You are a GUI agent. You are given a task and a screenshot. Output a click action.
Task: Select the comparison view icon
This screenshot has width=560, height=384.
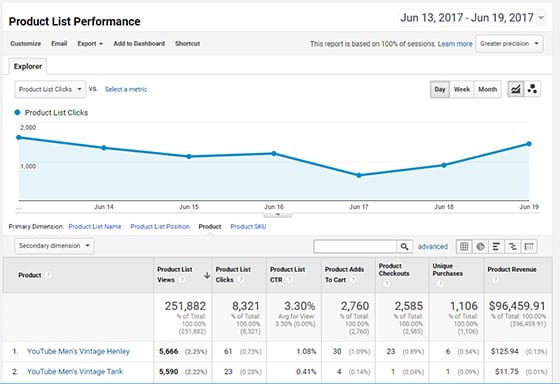pyautogui.click(x=512, y=246)
